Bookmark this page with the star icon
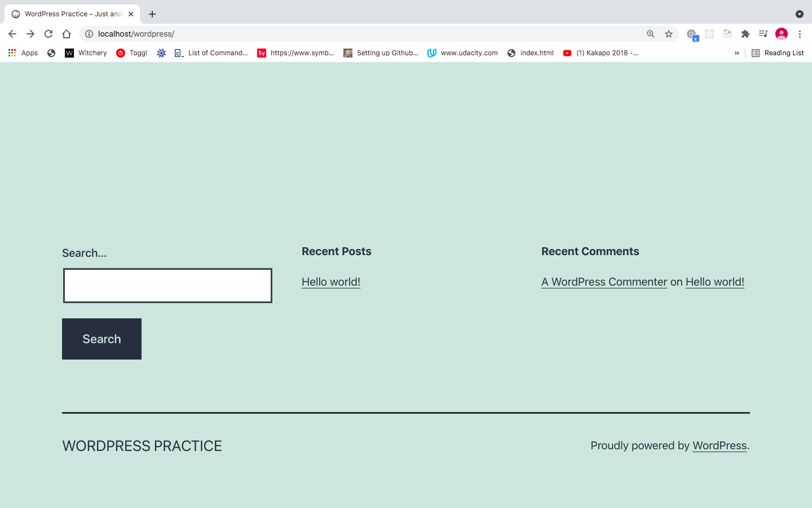Image resolution: width=812 pixels, height=508 pixels. (x=669, y=34)
